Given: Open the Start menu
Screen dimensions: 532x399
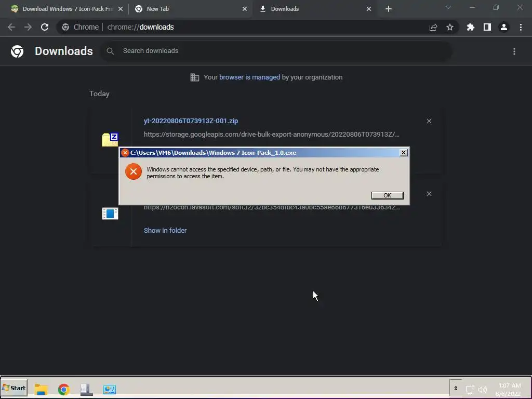Looking at the screenshot, I should [x=14, y=388].
